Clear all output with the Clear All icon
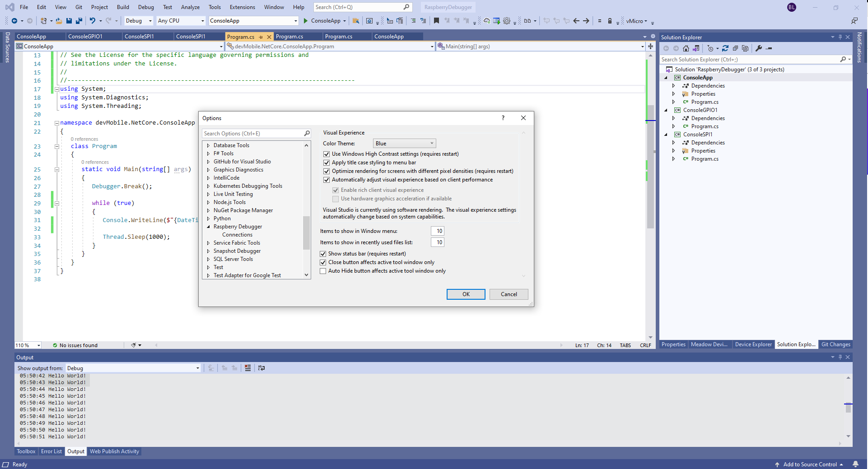The width and height of the screenshot is (868, 469). (247, 368)
